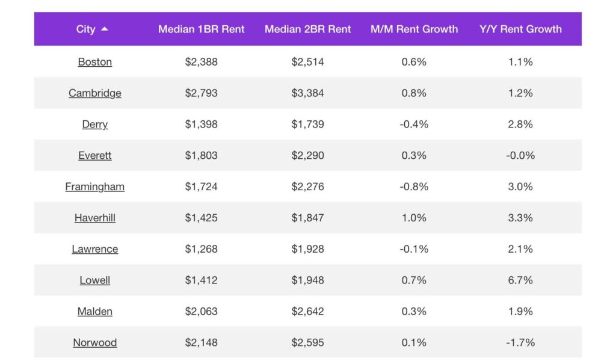
Task: Click the sort arrow beside City
Action: [105, 29]
